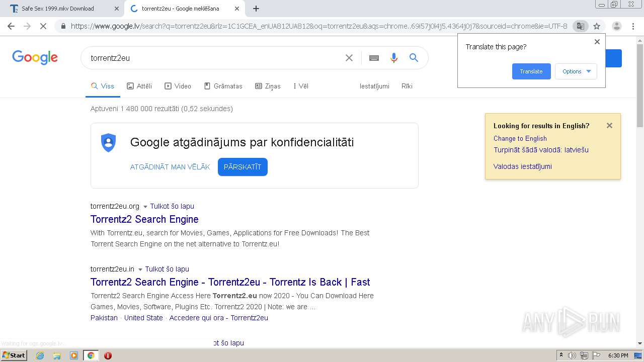Click Change to English link
Screen dimensions: 644x362
[520, 138]
